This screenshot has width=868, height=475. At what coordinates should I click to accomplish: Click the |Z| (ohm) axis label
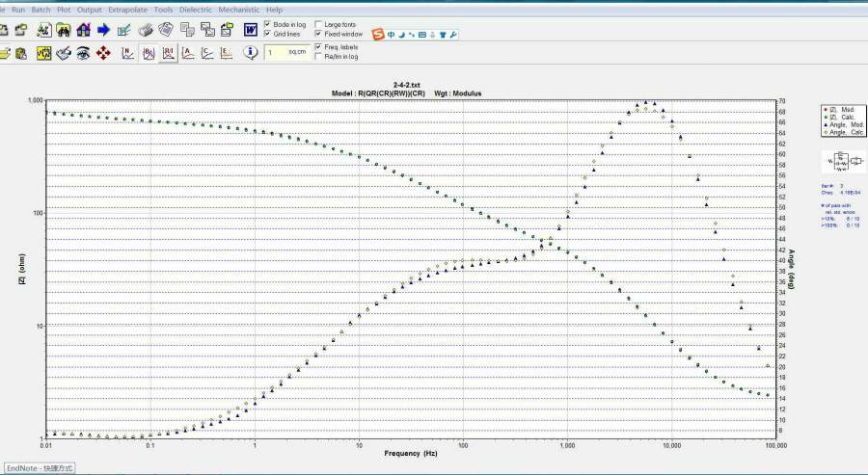pos(22,270)
